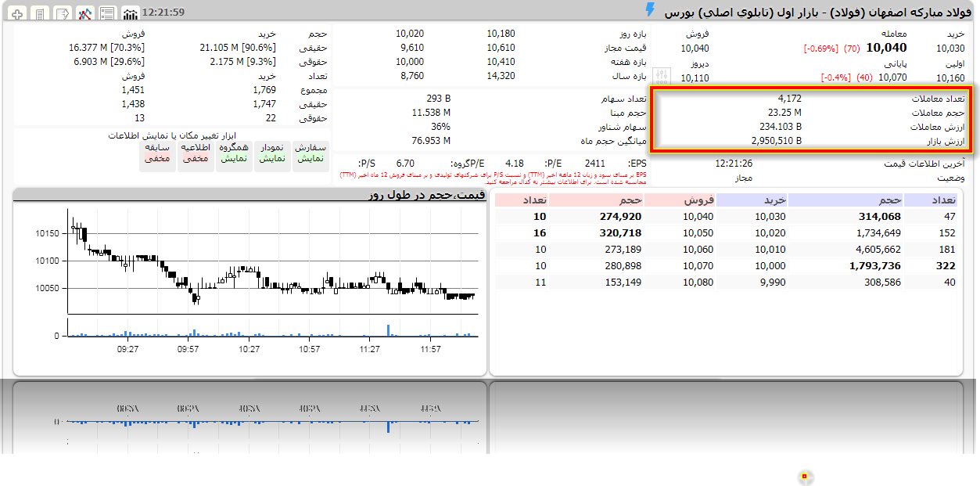Click day range high 10,180
The height and width of the screenshot is (486, 980).
[501, 34]
